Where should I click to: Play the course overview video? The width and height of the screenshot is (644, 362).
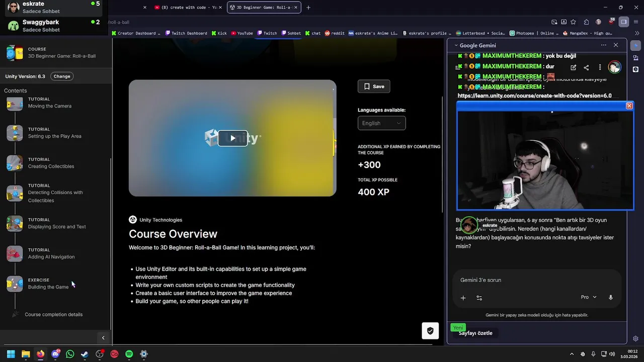232,138
